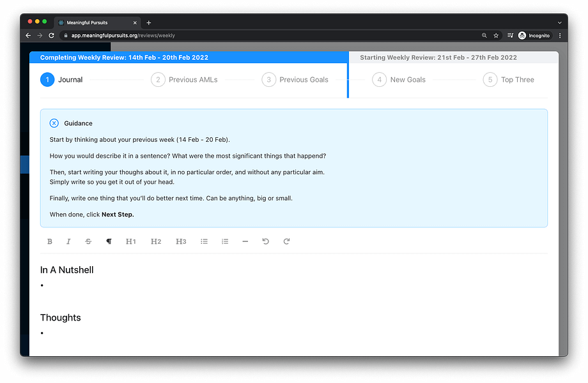Click the Thoughts heading

point(60,317)
